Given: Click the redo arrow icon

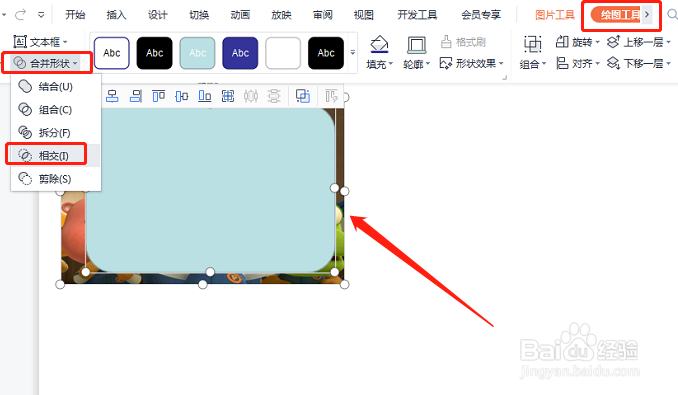Looking at the screenshot, I should point(20,15).
